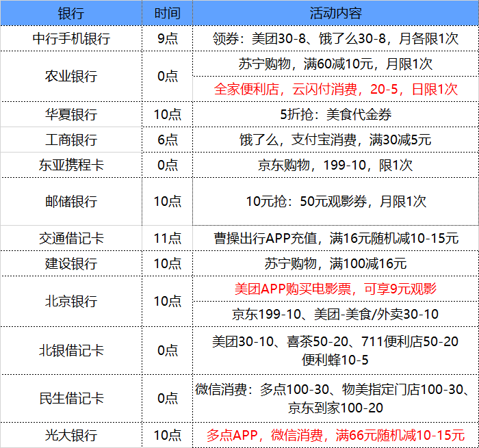Select the 交通借记卡 cell
479x448 pixels.
tap(71, 238)
